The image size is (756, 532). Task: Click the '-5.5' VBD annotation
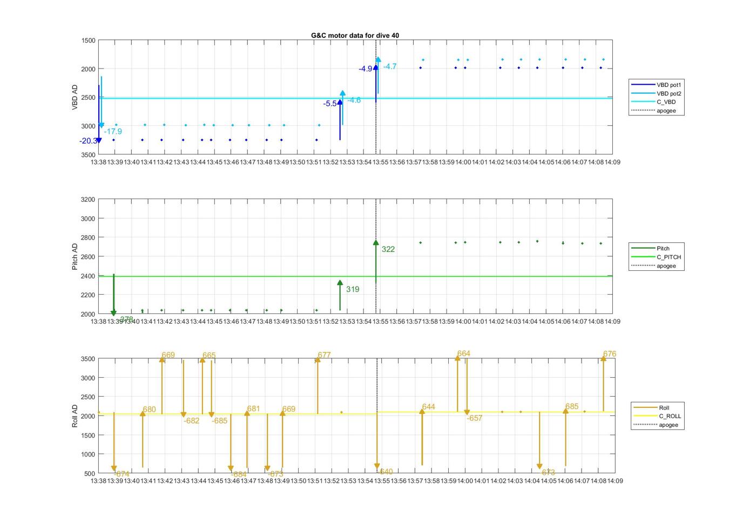click(330, 104)
